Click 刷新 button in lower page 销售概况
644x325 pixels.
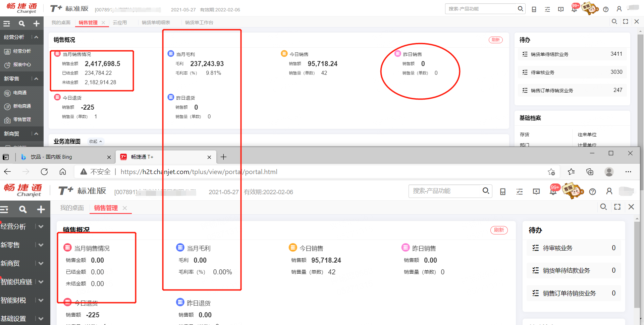499,230
